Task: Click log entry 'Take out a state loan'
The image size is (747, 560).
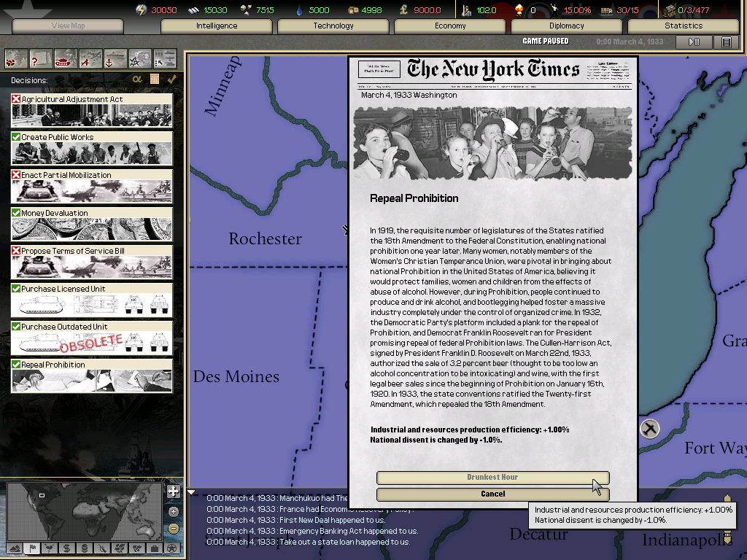Action: (x=309, y=542)
